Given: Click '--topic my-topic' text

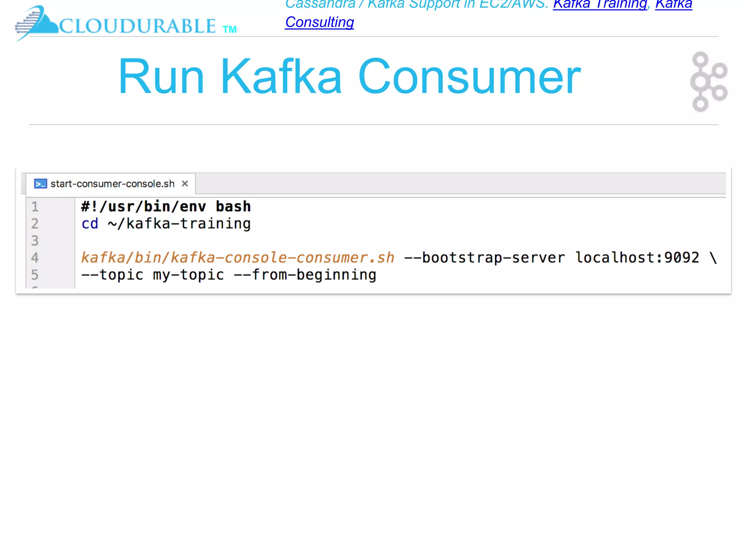Looking at the screenshot, I should (152, 275).
